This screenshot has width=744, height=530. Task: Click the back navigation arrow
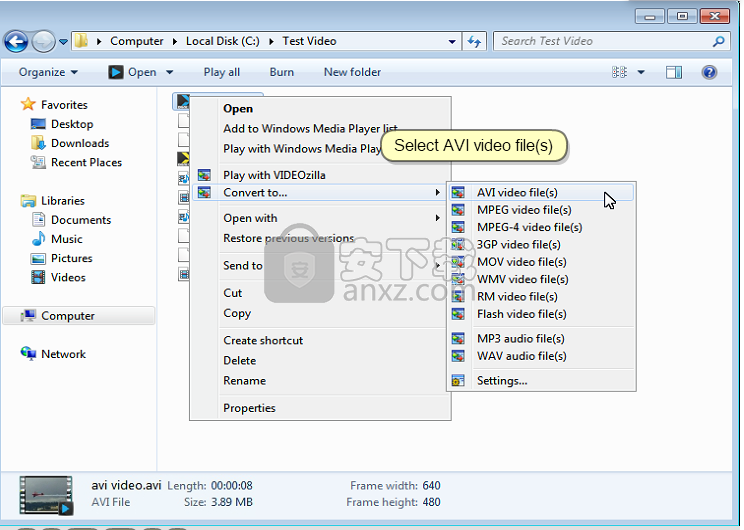(16, 41)
